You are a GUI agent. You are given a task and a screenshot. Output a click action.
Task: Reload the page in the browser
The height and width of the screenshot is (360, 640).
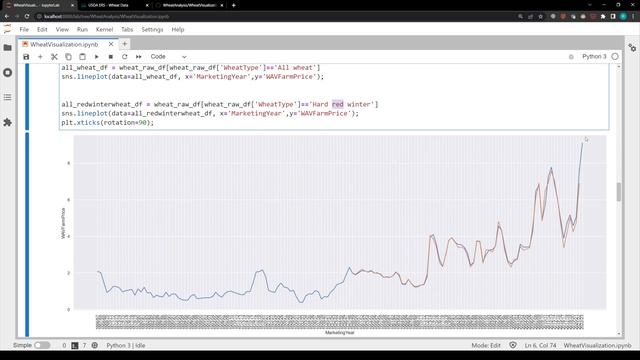click(x=27, y=16)
